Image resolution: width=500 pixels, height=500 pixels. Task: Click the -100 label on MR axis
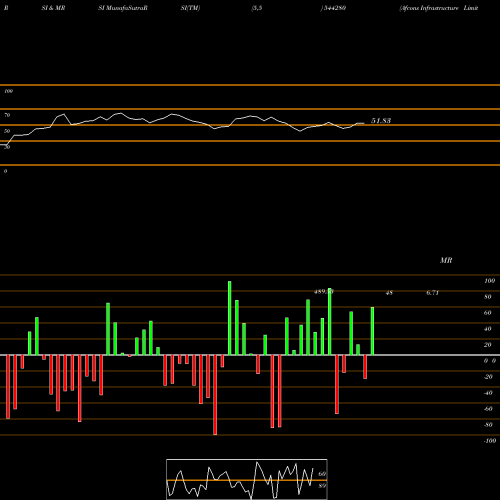490,441
